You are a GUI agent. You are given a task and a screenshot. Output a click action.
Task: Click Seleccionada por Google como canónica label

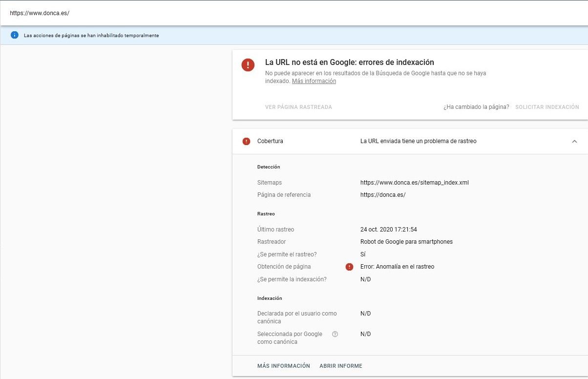pyautogui.click(x=290, y=338)
